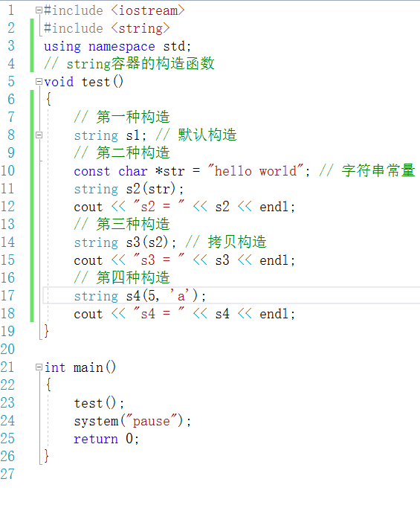Image resolution: width=420 pixels, height=505 pixels.
Task: Click 'using namespace std;' statement
Action: (117, 46)
